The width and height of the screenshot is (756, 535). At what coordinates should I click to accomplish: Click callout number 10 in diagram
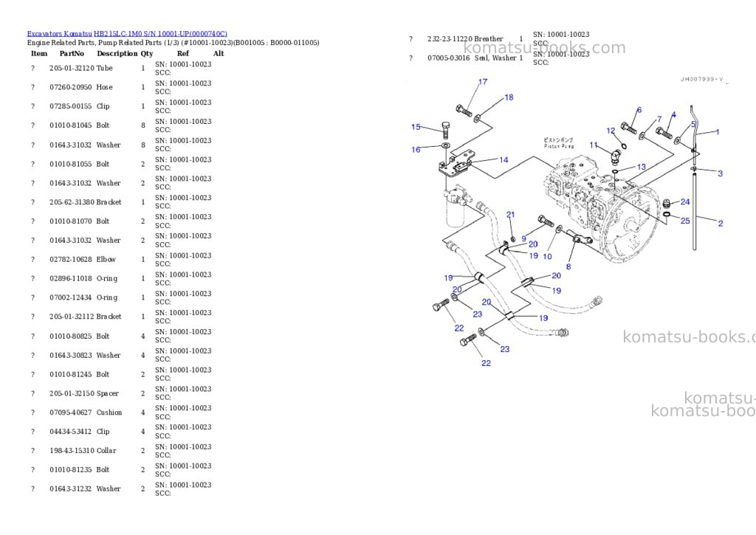547,256
